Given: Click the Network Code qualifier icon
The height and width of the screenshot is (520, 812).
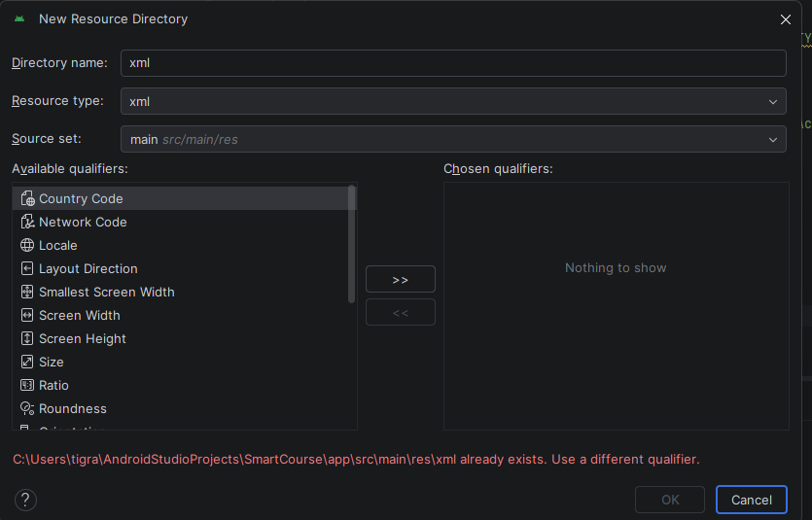Looking at the screenshot, I should 27,222.
